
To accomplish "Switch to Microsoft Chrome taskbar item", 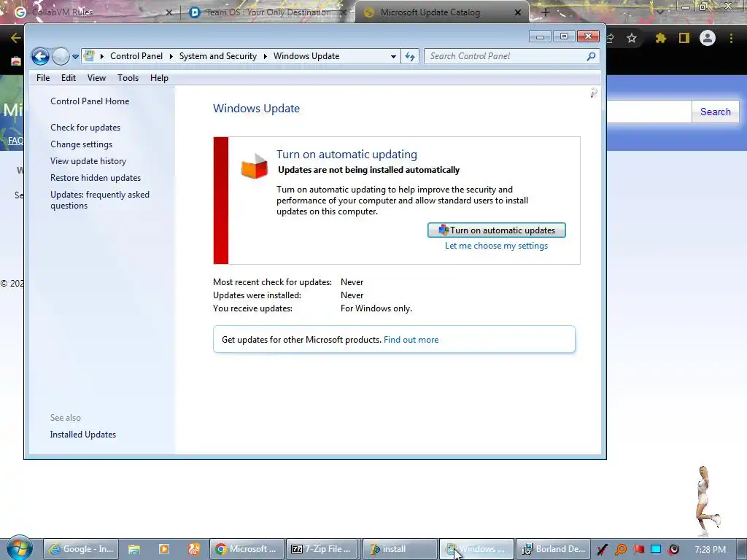I will pos(247,549).
